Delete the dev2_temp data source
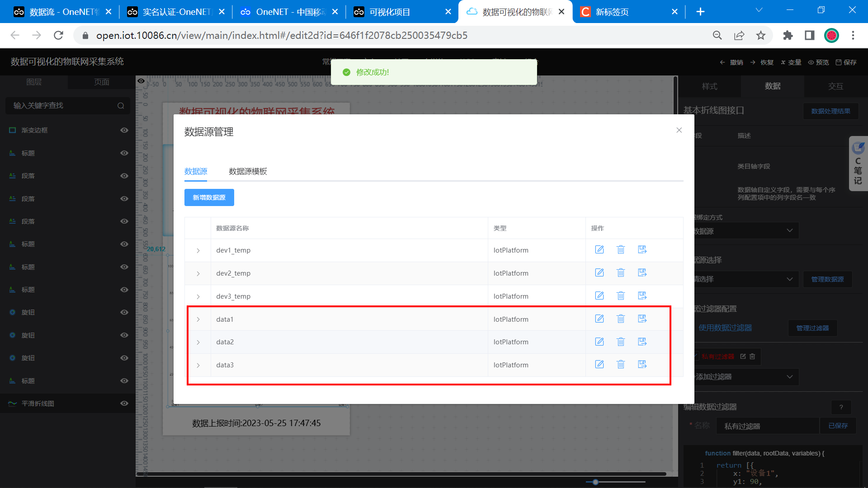Viewport: 868px width, 488px height. pyautogui.click(x=621, y=273)
